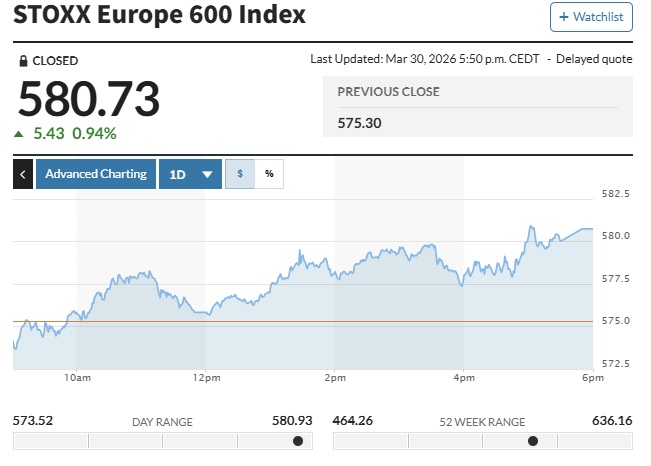Viewport: 651px width, 466px height.
Task: Click the green up-triangle change indicator
Action: click(18, 134)
